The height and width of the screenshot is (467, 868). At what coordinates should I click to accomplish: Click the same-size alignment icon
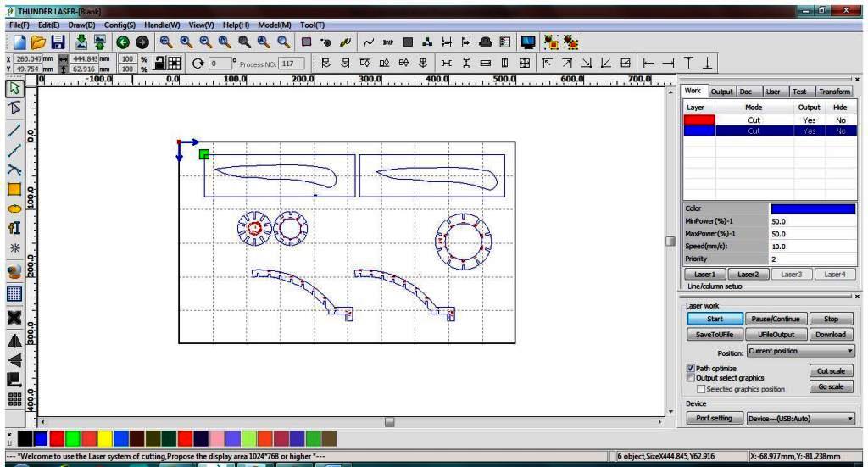pos(524,63)
